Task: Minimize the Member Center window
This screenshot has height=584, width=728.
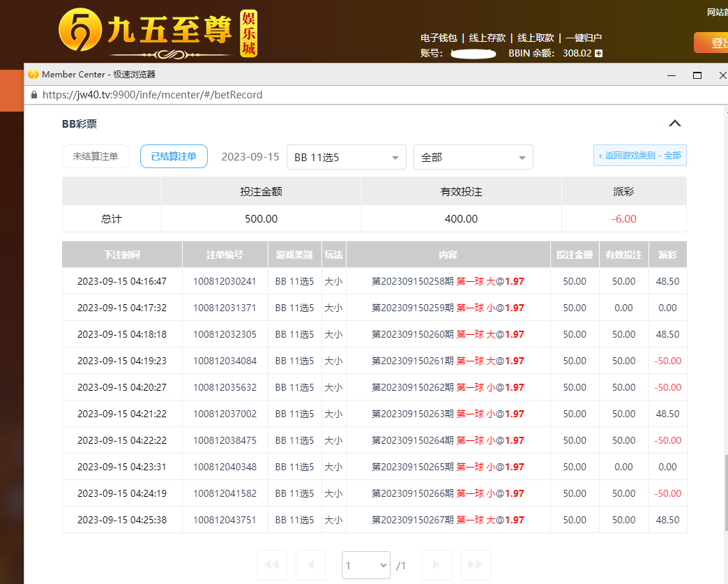Action: tap(672, 75)
